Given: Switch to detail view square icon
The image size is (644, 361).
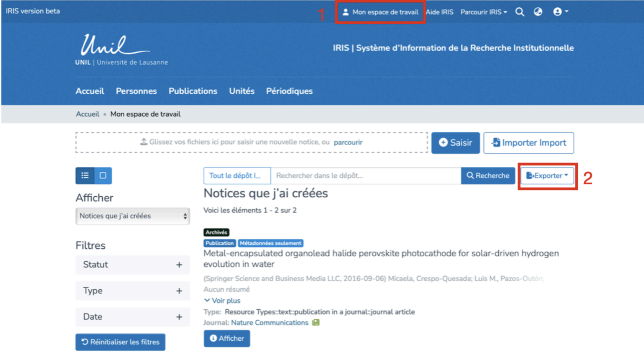Looking at the screenshot, I should point(103,176).
